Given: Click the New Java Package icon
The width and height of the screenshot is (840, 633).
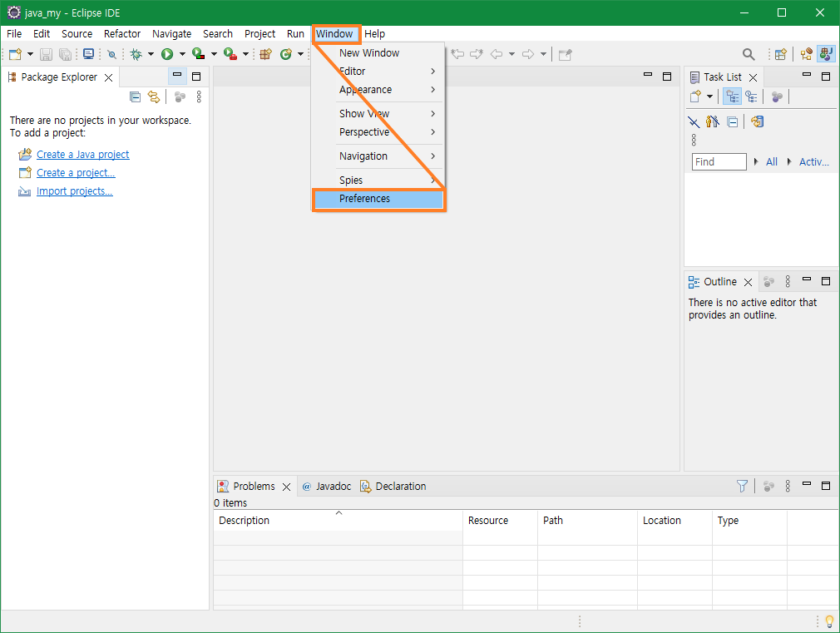Looking at the screenshot, I should pyautogui.click(x=265, y=54).
